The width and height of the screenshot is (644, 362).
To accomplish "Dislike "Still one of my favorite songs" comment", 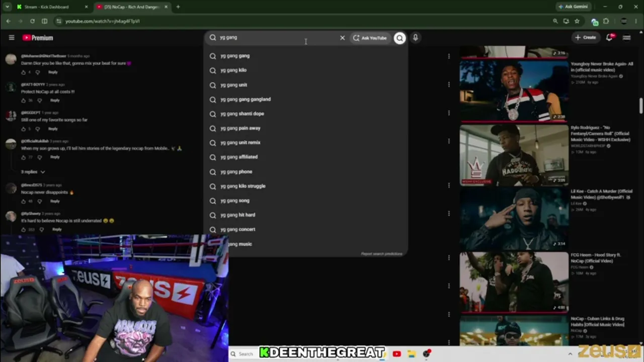I will click(x=37, y=129).
